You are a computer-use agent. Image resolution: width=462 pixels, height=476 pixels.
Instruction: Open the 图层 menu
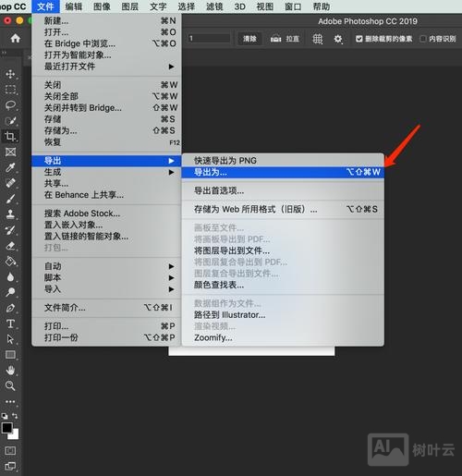pyautogui.click(x=129, y=6)
